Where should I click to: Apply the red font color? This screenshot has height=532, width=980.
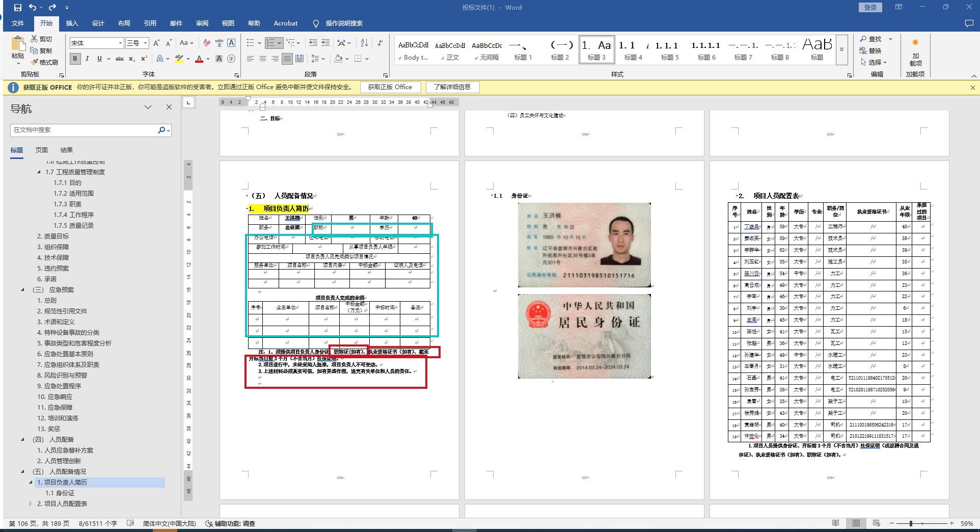(x=199, y=59)
